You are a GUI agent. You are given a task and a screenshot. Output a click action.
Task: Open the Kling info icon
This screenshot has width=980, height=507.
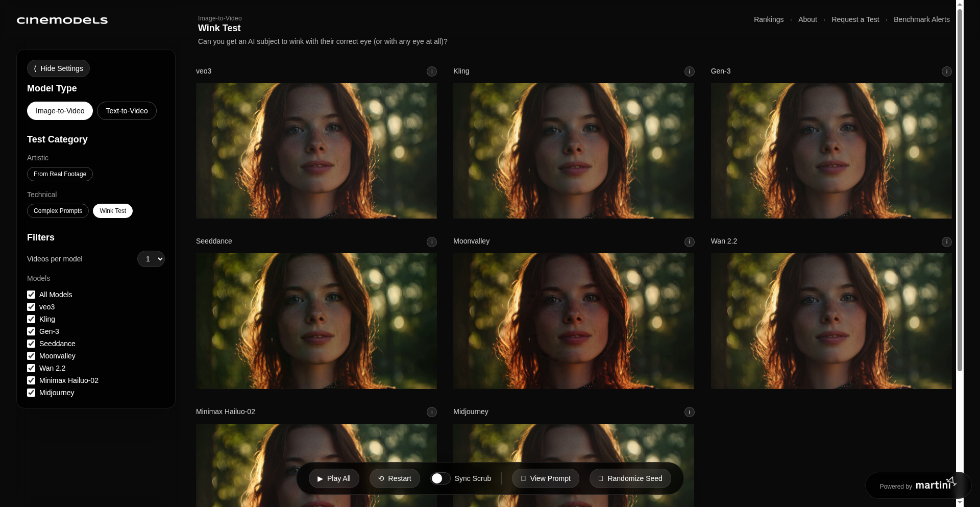[x=689, y=71]
